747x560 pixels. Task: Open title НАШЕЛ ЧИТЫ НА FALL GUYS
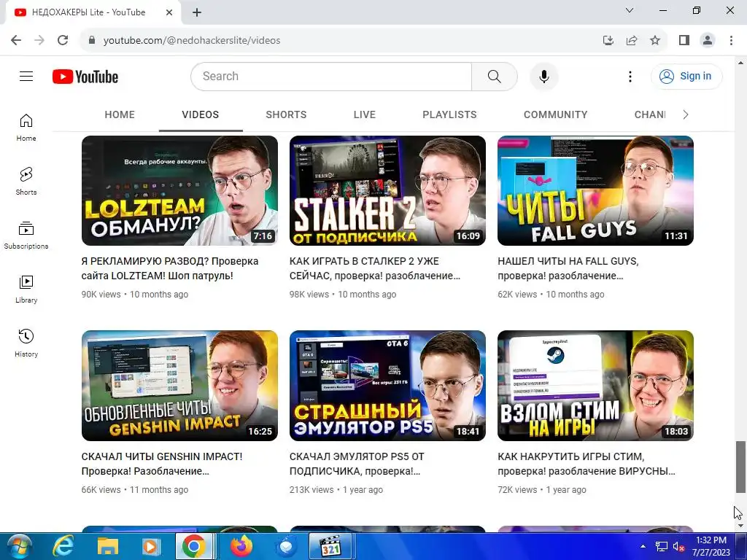point(568,268)
